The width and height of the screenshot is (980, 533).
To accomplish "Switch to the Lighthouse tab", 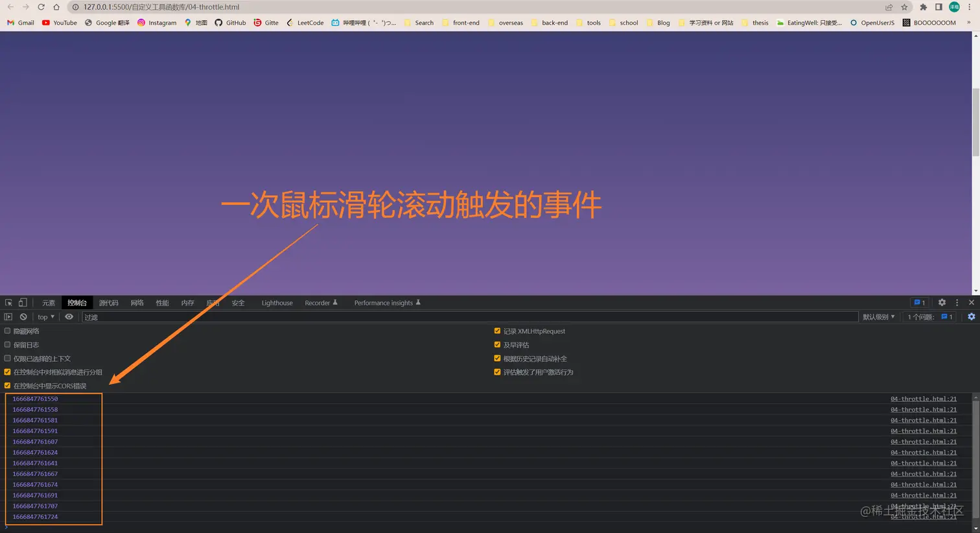I will (277, 303).
